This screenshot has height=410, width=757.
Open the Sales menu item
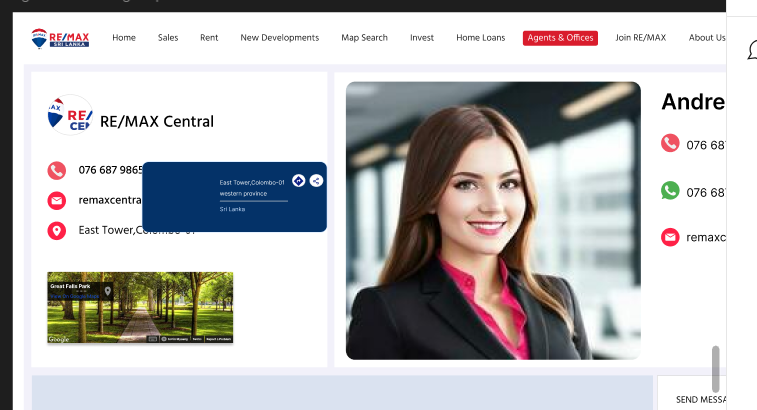point(168,38)
